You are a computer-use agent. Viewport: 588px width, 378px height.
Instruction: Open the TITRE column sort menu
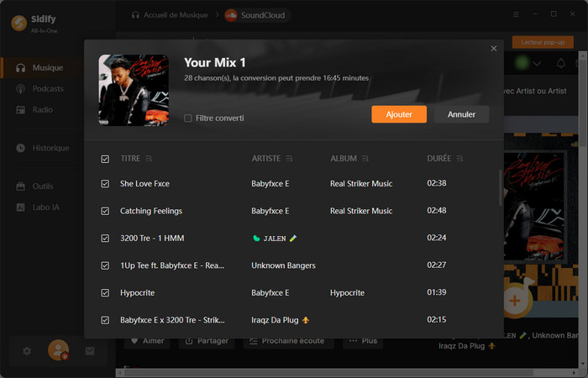click(149, 159)
